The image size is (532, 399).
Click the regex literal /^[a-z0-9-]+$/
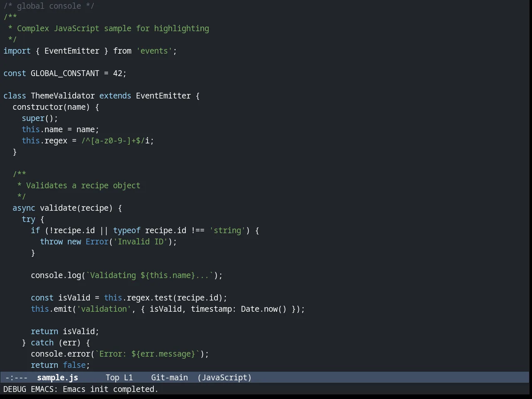click(x=113, y=140)
